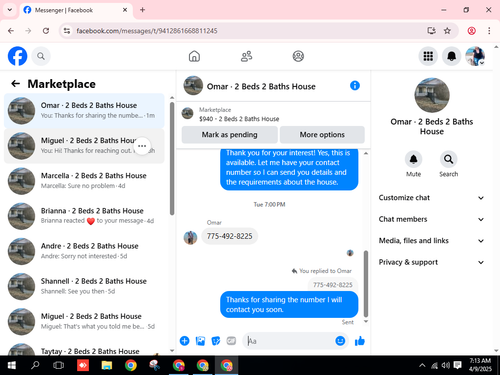Show hidden system tray icons
The image size is (500, 375).
pyautogui.click(x=422, y=365)
